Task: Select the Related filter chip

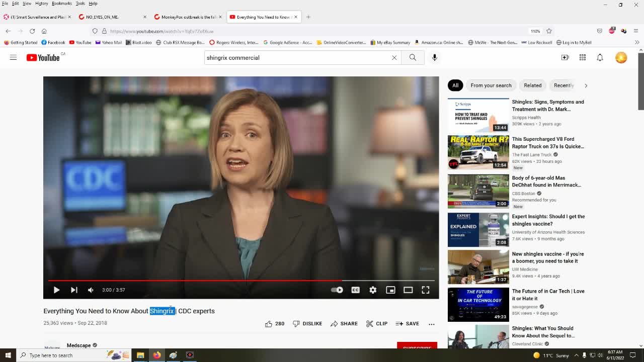Action: (x=532, y=85)
